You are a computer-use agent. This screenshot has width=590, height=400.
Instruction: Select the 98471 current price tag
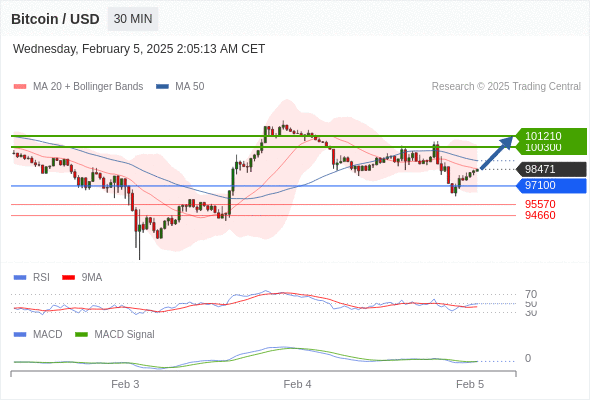coord(550,169)
